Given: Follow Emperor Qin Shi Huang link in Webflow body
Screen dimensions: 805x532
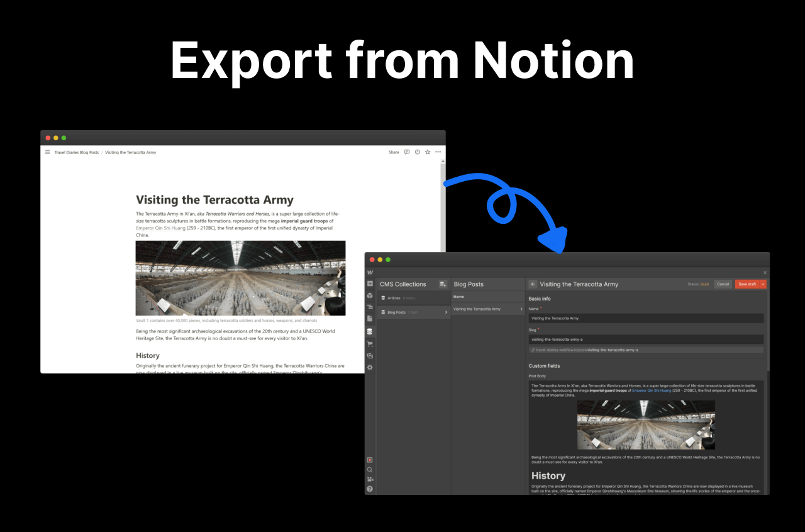Looking at the screenshot, I should pyautogui.click(x=652, y=391).
